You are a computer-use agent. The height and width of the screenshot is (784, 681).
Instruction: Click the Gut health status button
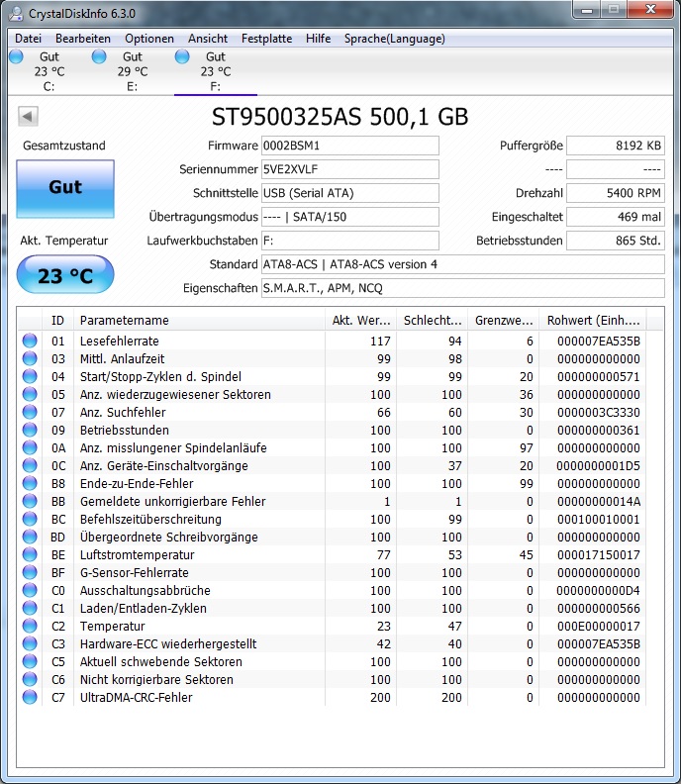click(65, 189)
